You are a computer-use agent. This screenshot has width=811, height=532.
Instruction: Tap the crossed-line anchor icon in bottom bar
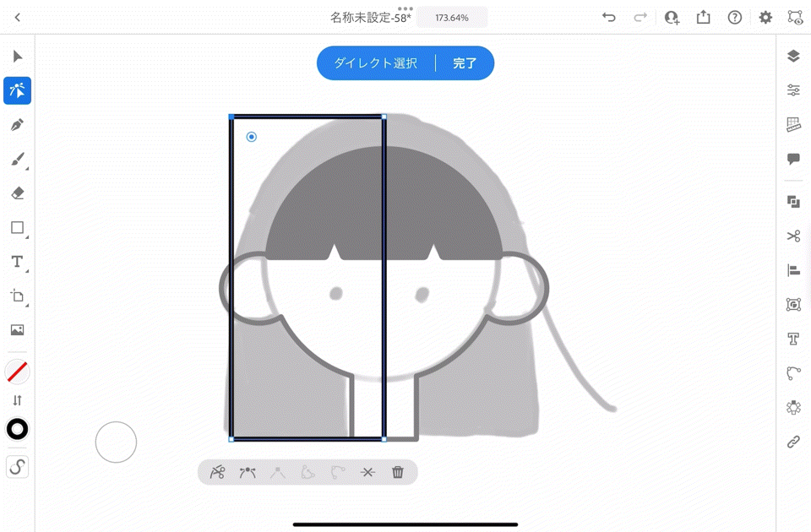click(x=367, y=472)
